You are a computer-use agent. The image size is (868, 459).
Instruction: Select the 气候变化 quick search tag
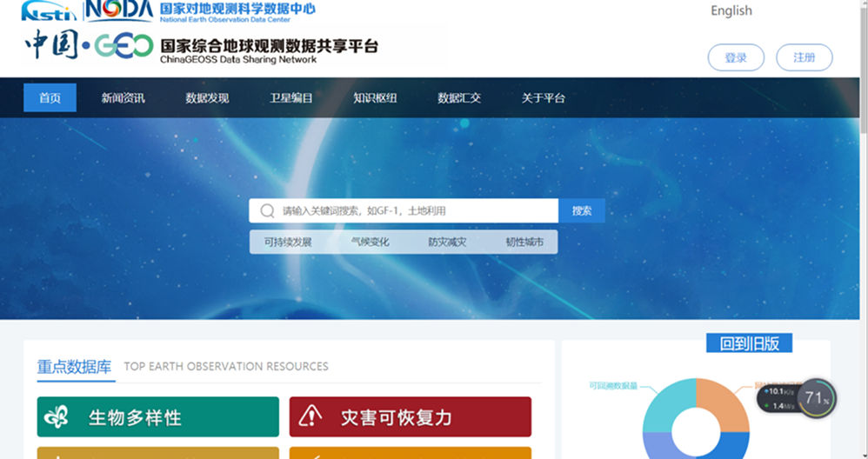pyautogui.click(x=370, y=242)
